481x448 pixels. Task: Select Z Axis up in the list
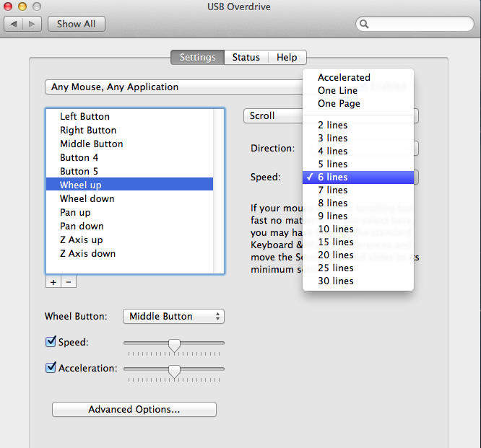coord(129,240)
